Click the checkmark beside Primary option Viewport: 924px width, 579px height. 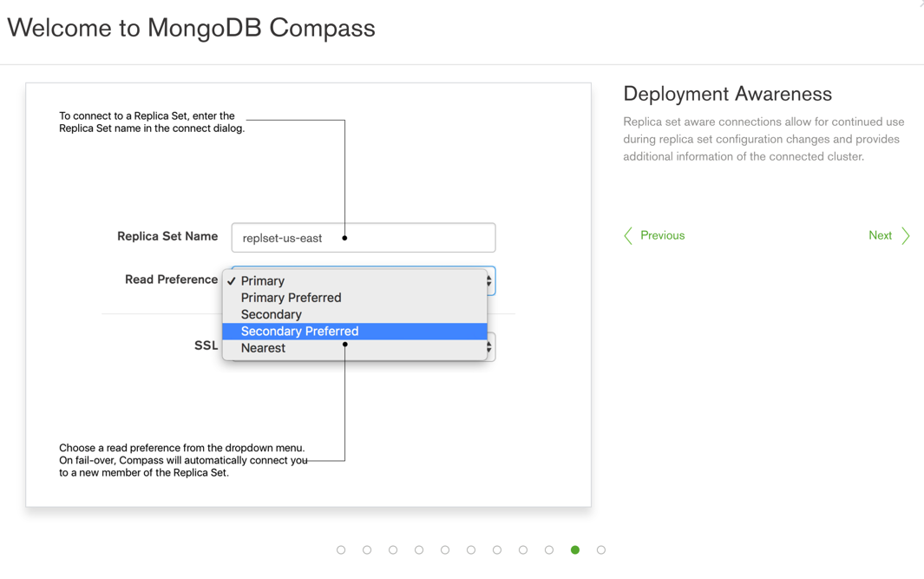click(231, 280)
